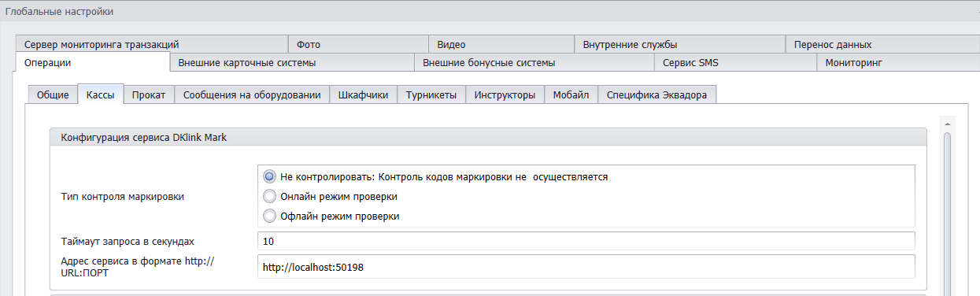The width and height of the screenshot is (980, 296).
Task: Click the Тип контроля маркировки label
Action: [122, 196]
